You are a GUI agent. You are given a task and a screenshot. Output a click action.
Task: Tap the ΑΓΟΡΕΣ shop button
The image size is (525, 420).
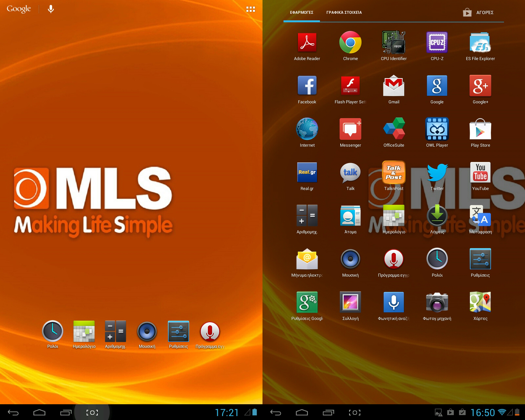tap(478, 12)
